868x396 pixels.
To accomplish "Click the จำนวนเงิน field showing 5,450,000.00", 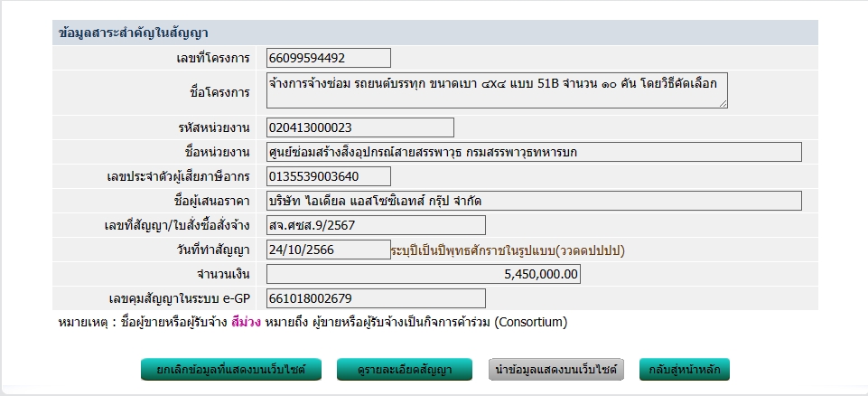I will [x=424, y=274].
